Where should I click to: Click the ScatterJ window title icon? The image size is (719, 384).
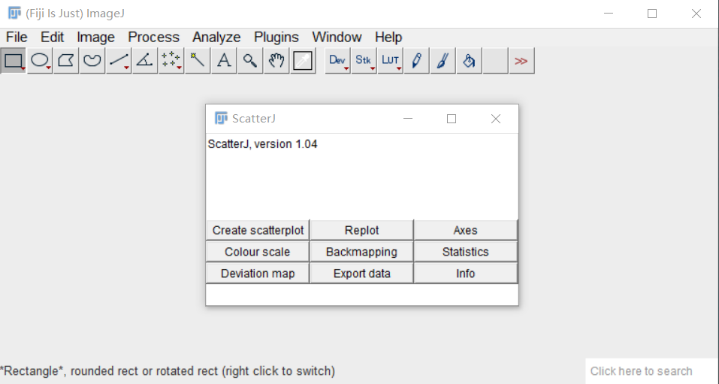click(221, 118)
